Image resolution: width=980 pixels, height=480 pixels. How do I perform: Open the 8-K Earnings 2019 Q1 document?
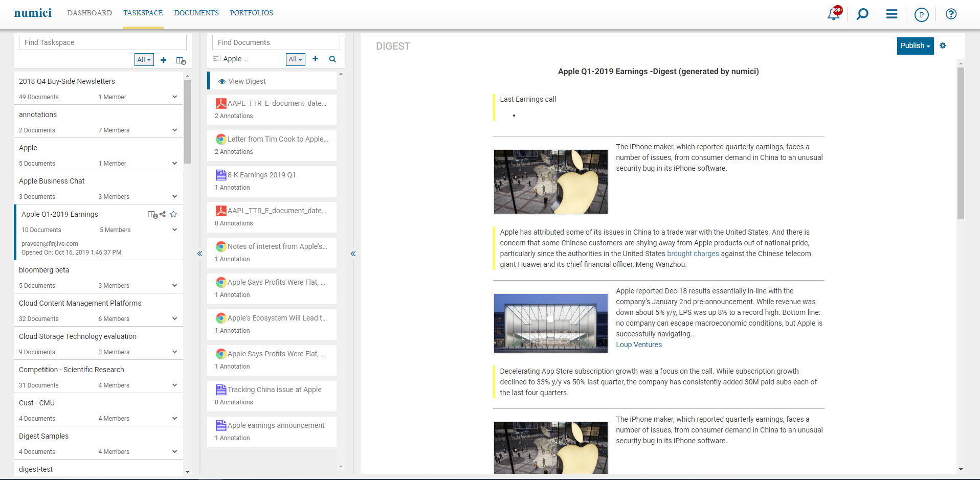point(261,175)
